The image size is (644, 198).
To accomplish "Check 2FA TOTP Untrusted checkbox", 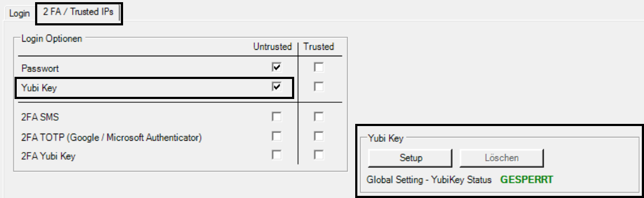I will [277, 136].
